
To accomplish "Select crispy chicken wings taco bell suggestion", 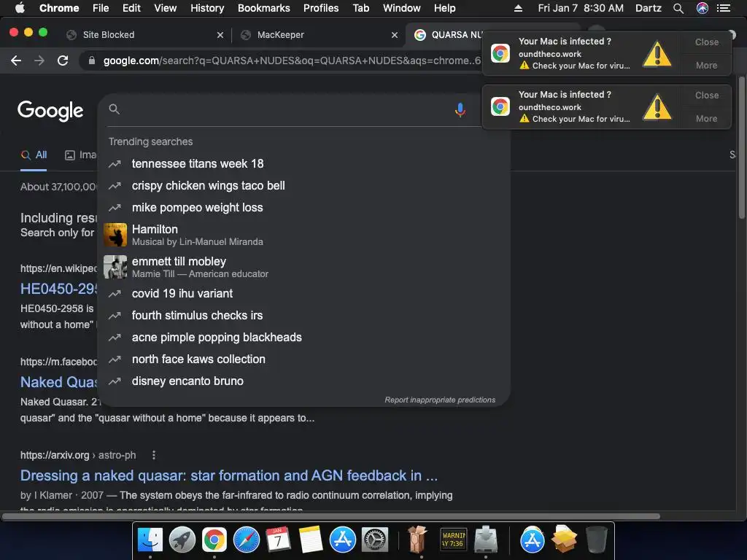I will [304, 186].
